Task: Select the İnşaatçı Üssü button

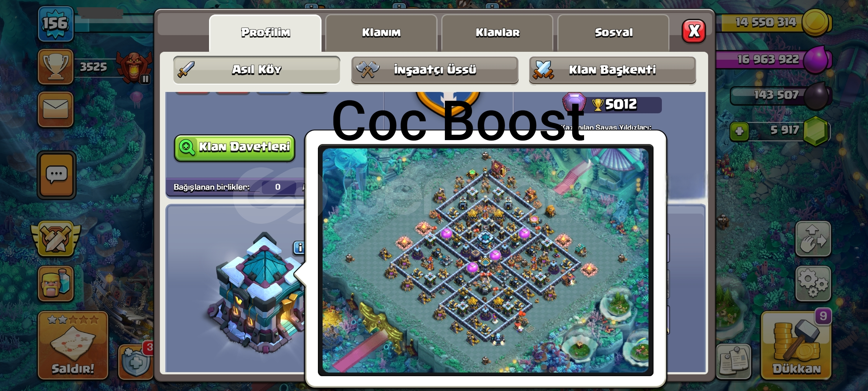Action: [435, 70]
